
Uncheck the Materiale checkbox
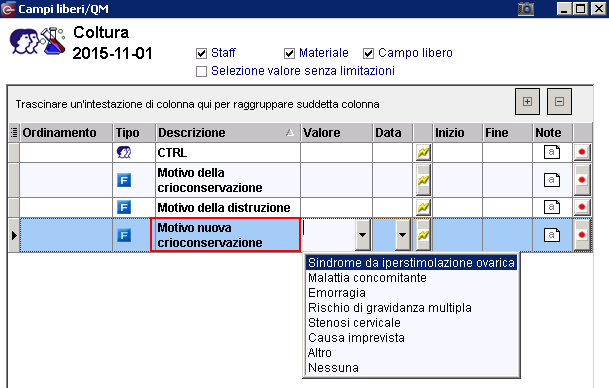coord(289,53)
